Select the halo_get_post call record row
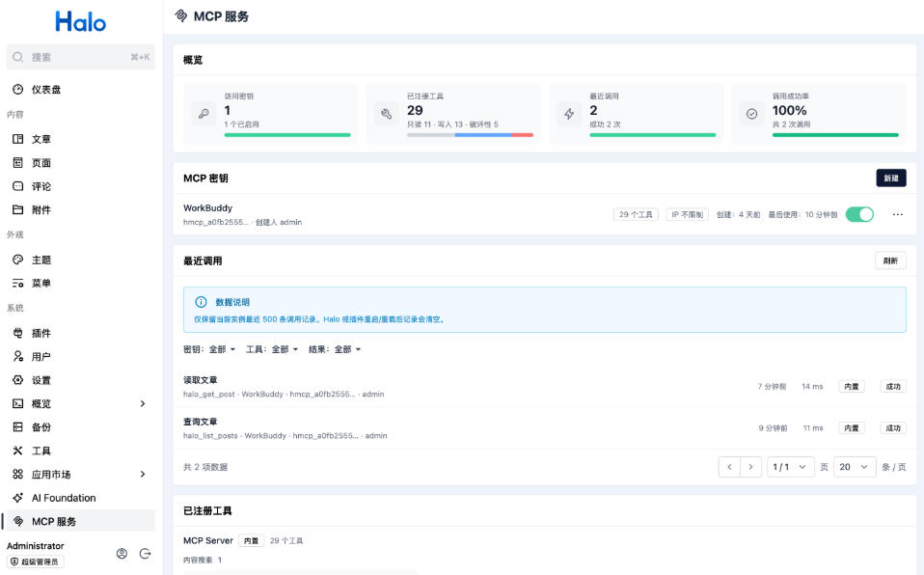Screen dimensions: 924x575 (x=545, y=387)
